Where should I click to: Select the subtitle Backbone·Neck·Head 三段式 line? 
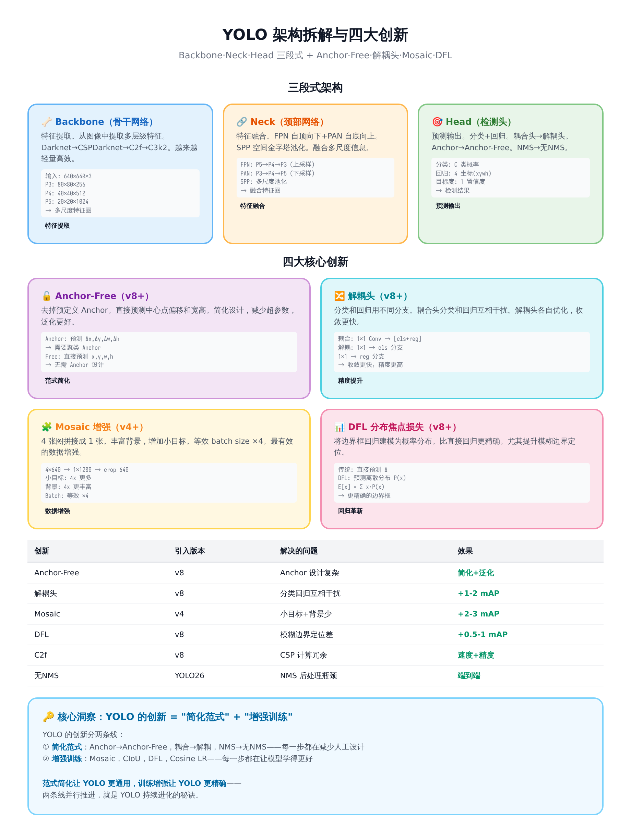[x=315, y=56]
